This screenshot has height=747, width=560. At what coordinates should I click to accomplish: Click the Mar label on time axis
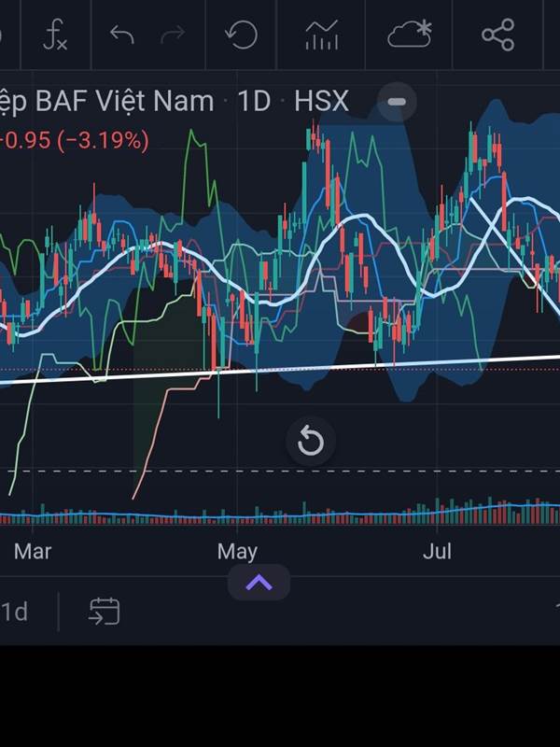pyautogui.click(x=33, y=552)
